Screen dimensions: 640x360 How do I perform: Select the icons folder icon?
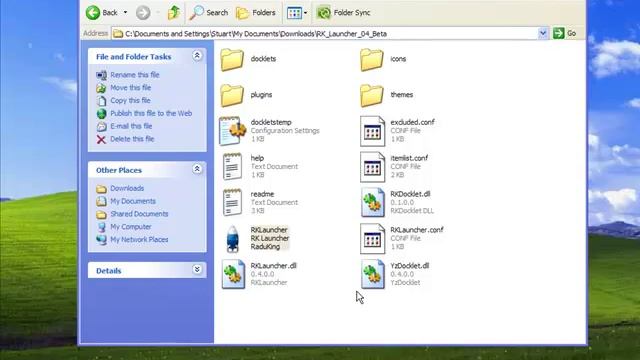(x=372, y=60)
